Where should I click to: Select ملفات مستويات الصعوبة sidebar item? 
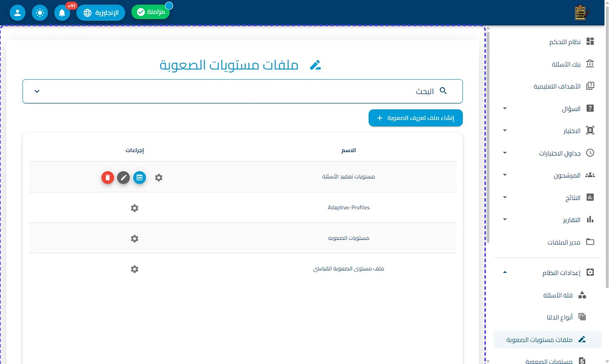(548, 339)
